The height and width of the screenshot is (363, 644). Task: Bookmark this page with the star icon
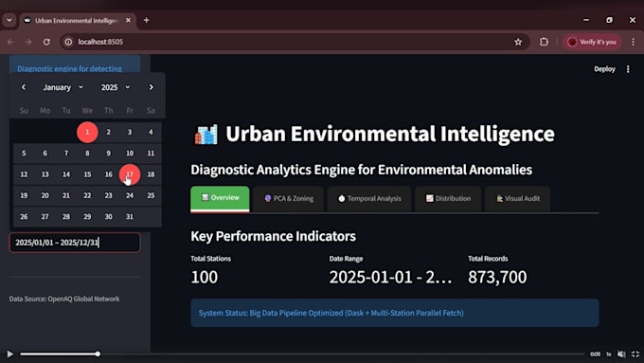[x=518, y=42]
